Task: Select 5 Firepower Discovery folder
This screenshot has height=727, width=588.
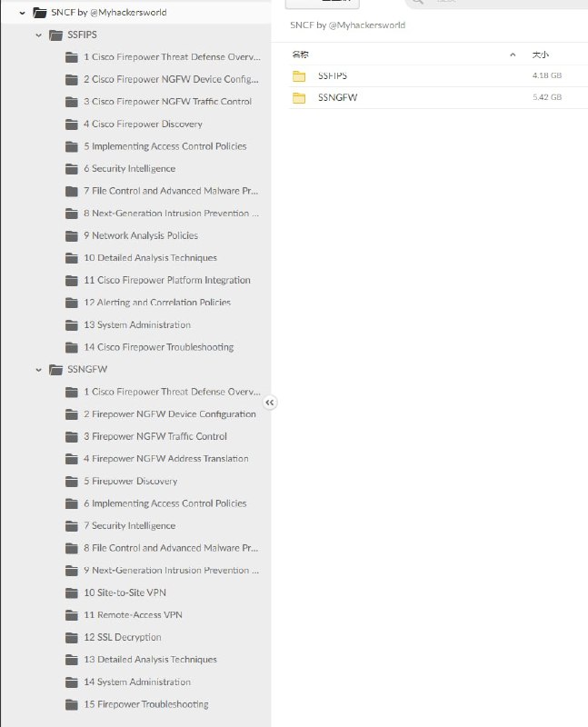Action: (x=130, y=481)
